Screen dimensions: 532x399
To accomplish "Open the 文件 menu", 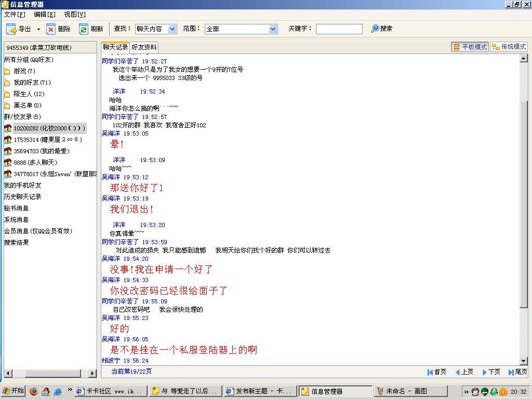I will tap(15, 14).
